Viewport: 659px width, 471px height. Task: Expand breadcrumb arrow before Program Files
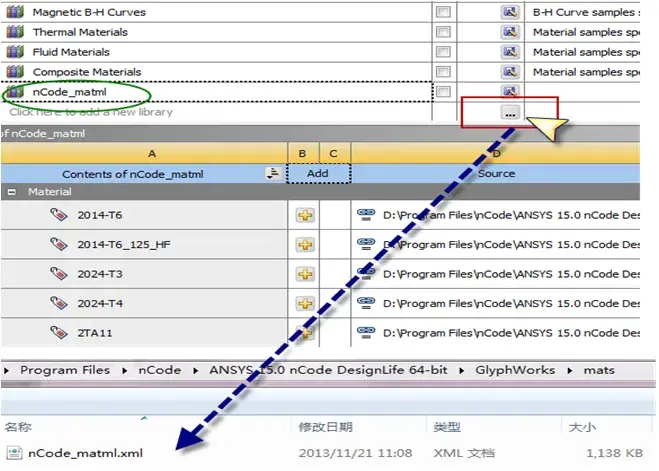[x=6, y=371]
